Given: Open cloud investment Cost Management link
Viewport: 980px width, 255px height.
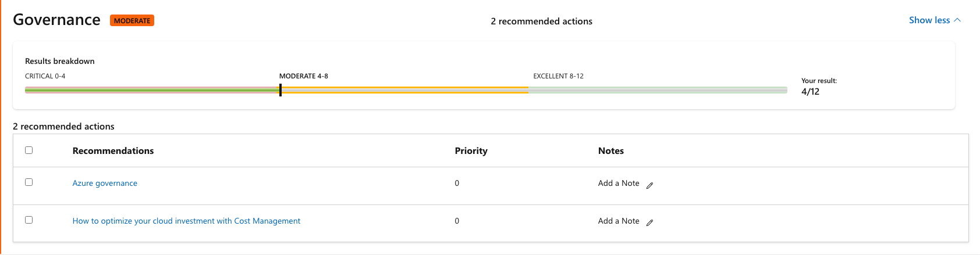Looking at the screenshot, I should (x=186, y=221).
